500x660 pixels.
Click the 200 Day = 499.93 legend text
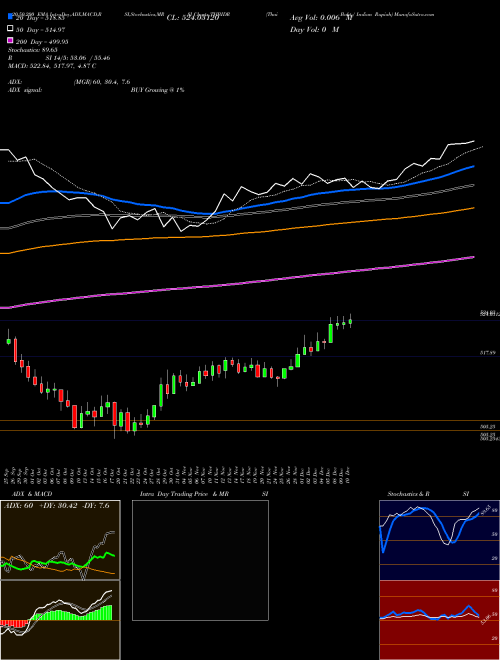(x=43, y=41)
